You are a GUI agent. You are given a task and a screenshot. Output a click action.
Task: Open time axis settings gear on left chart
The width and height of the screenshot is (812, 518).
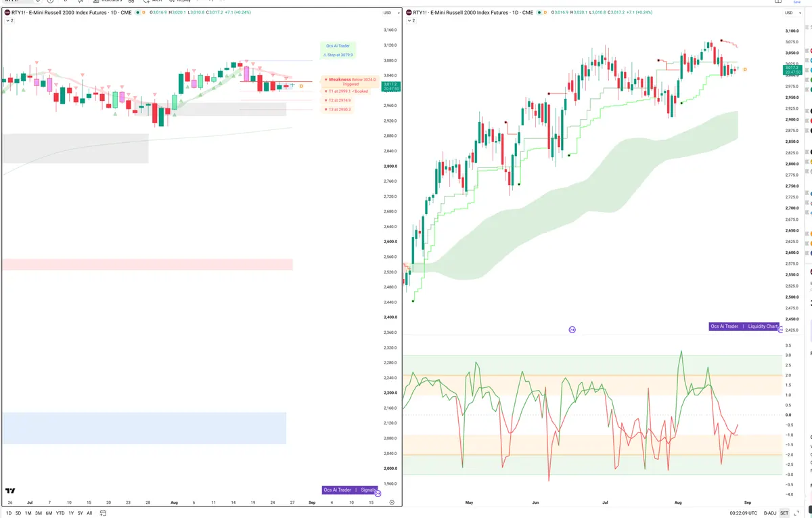(392, 502)
